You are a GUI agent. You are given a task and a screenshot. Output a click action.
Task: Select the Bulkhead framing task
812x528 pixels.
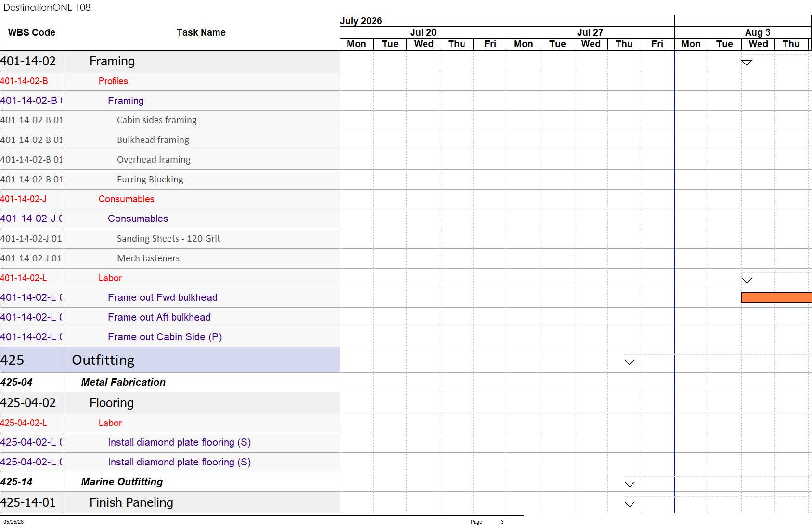point(170,140)
